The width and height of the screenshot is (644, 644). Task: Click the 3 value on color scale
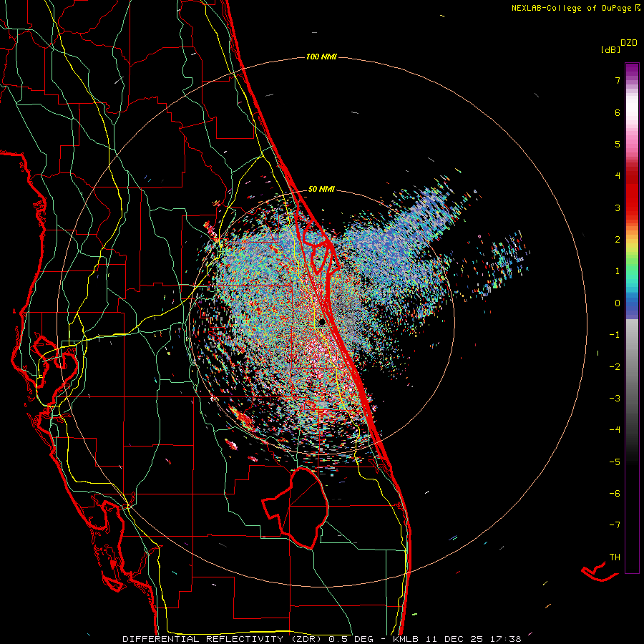(x=618, y=208)
